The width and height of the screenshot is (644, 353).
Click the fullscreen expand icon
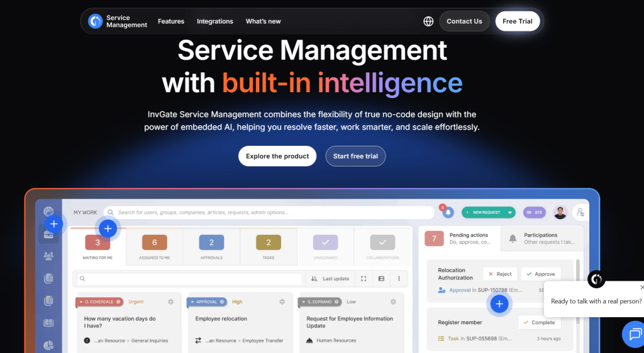click(364, 279)
